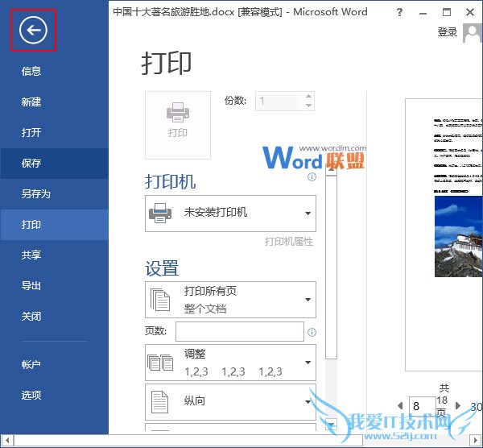Click the settings vertical scrollbar thumb
The height and width of the screenshot is (448, 483).
coord(331,268)
